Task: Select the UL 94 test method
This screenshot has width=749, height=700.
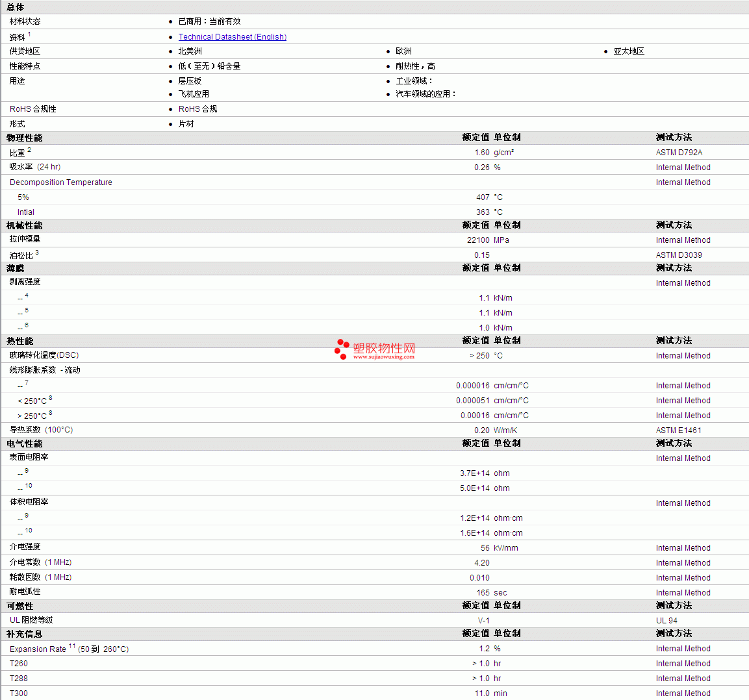Action: click(666, 620)
